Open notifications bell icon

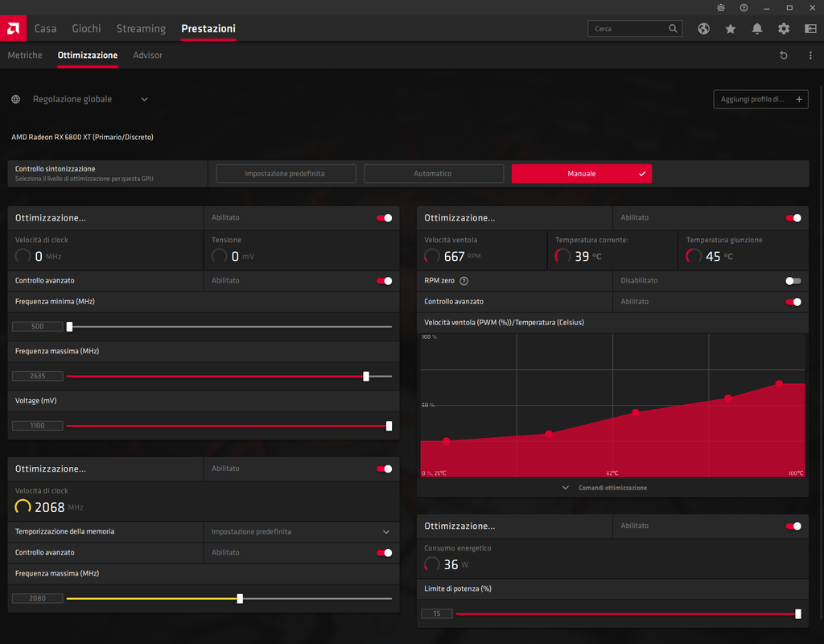pos(756,29)
